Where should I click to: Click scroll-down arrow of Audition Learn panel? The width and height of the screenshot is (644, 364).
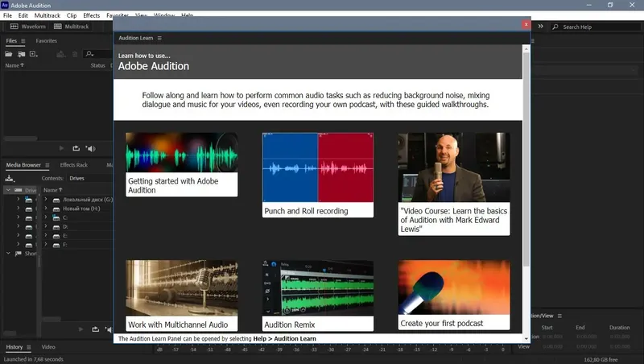click(526, 338)
